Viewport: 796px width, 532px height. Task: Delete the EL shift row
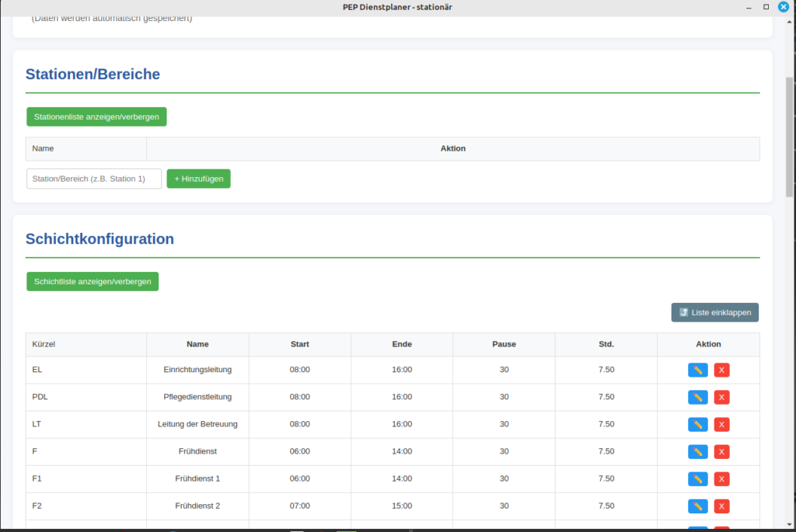(x=721, y=370)
